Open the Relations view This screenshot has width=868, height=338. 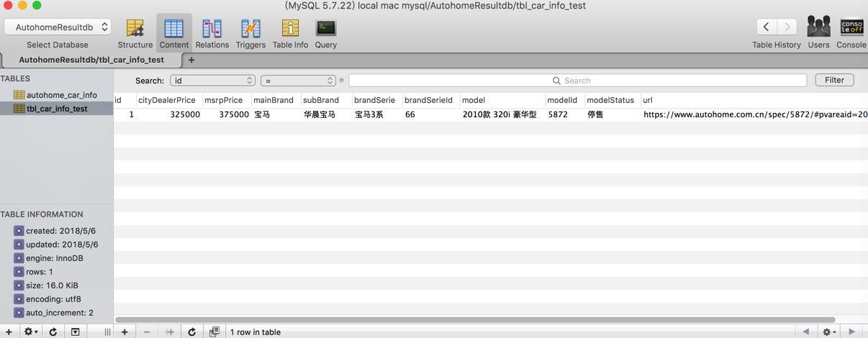pos(212,33)
